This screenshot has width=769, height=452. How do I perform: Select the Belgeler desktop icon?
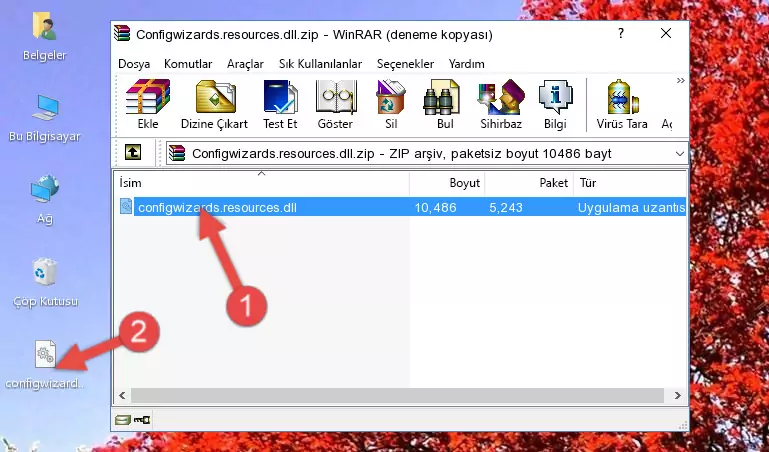point(45,37)
